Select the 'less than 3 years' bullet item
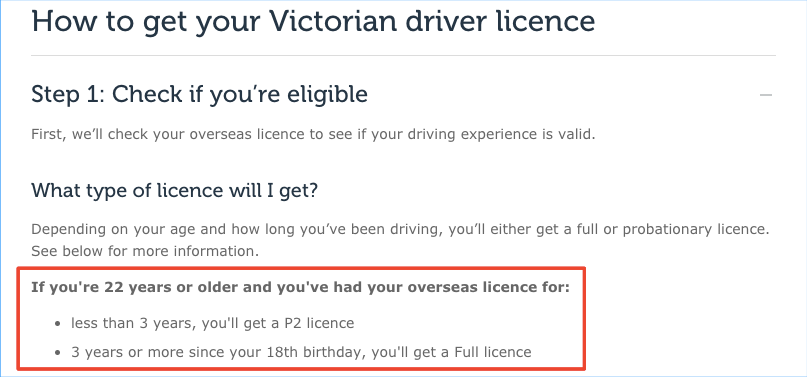 pyautogui.click(x=213, y=323)
